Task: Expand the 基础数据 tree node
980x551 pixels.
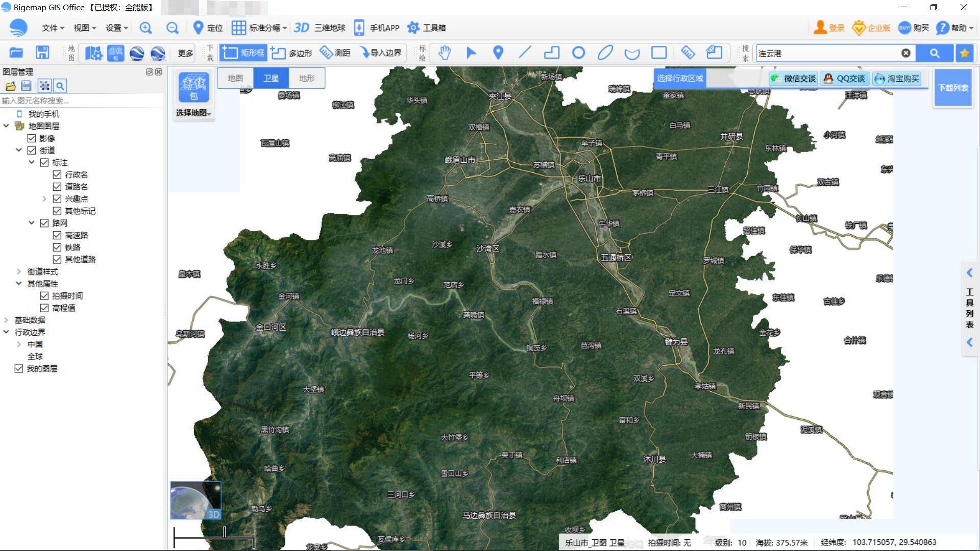Action: (x=6, y=320)
